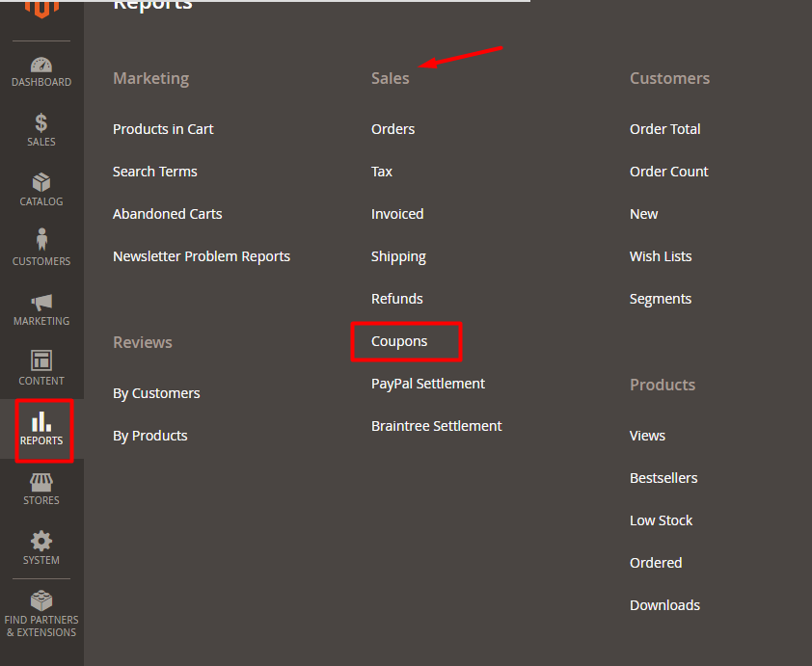Image resolution: width=812 pixels, height=666 pixels.
Task: Open the System gear icon
Action: click(x=41, y=541)
